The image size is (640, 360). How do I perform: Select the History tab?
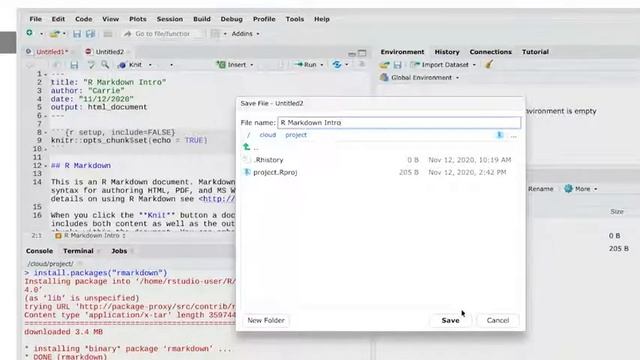[x=447, y=52]
